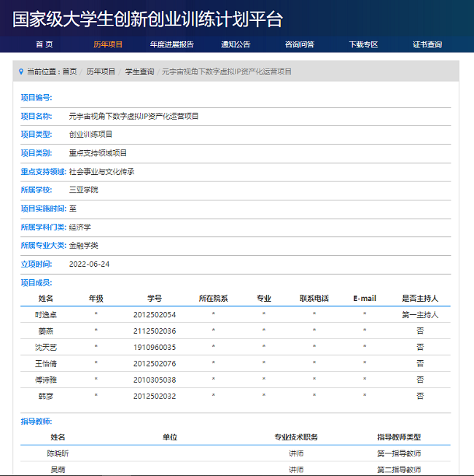Click the 第一指导教师 cell

399,453
